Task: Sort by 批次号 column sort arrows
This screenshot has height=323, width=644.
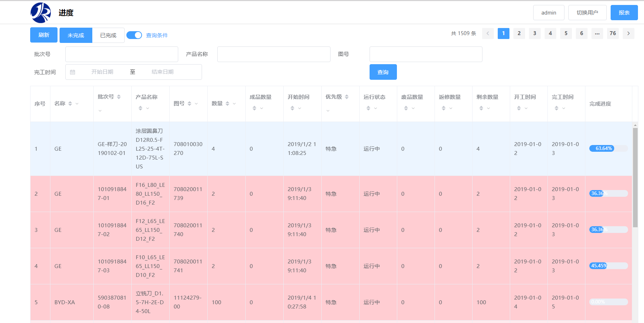Action: coord(119,97)
